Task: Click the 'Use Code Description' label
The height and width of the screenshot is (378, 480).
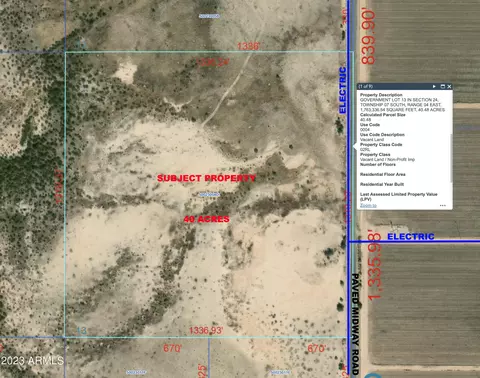Action: coord(382,135)
